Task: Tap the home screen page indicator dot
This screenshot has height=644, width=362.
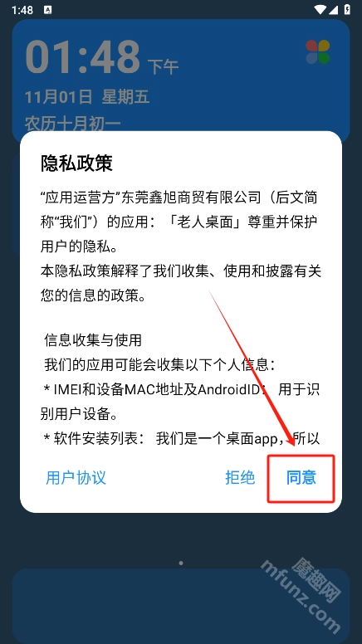Action: pos(181,563)
